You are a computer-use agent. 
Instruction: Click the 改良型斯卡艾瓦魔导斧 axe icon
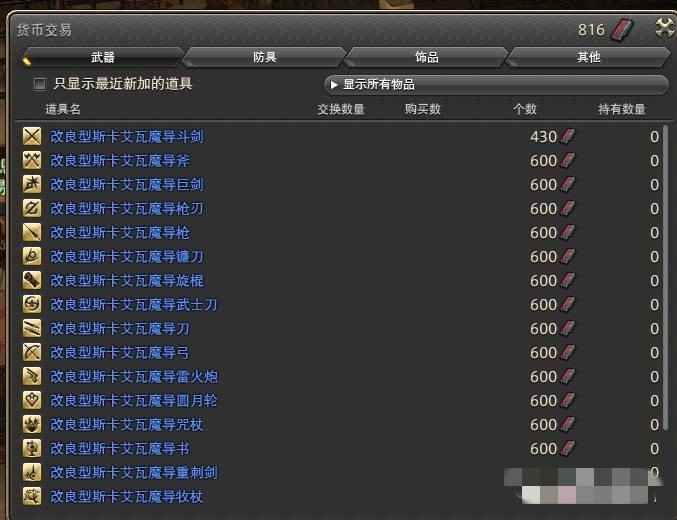click(x=32, y=161)
